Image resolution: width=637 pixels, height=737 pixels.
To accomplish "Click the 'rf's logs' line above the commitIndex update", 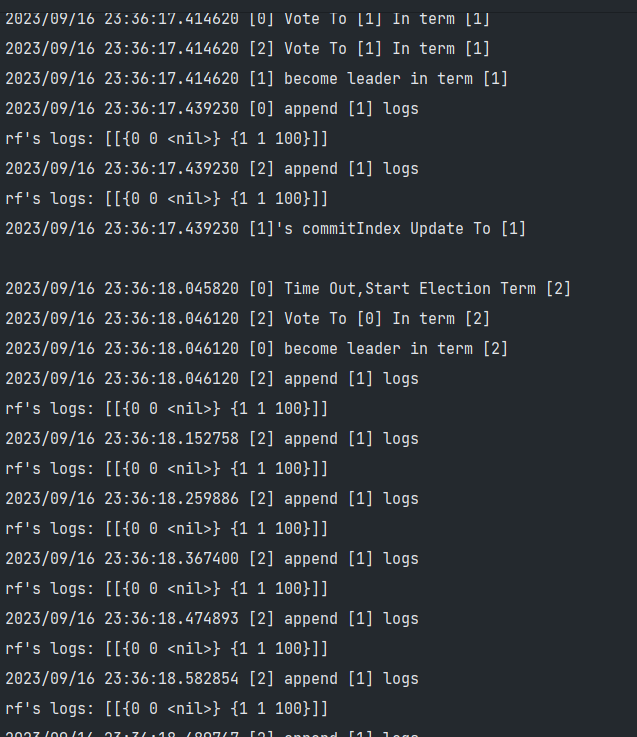I will tap(166, 198).
